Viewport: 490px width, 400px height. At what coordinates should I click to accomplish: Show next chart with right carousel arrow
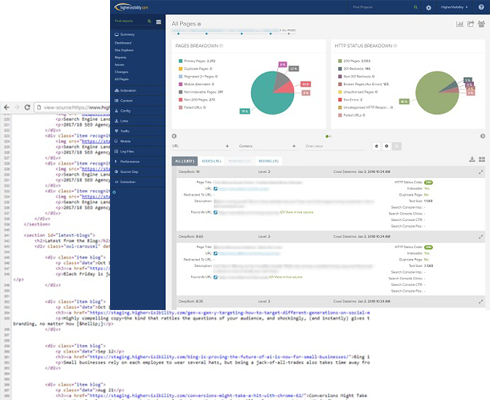pos(482,136)
